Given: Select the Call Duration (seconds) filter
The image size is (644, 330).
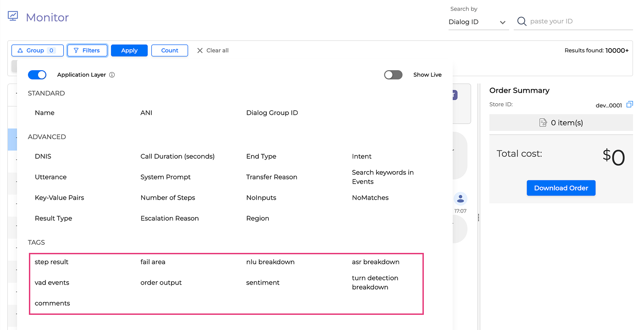Looking at the screenshot, I should click(178, 157).
